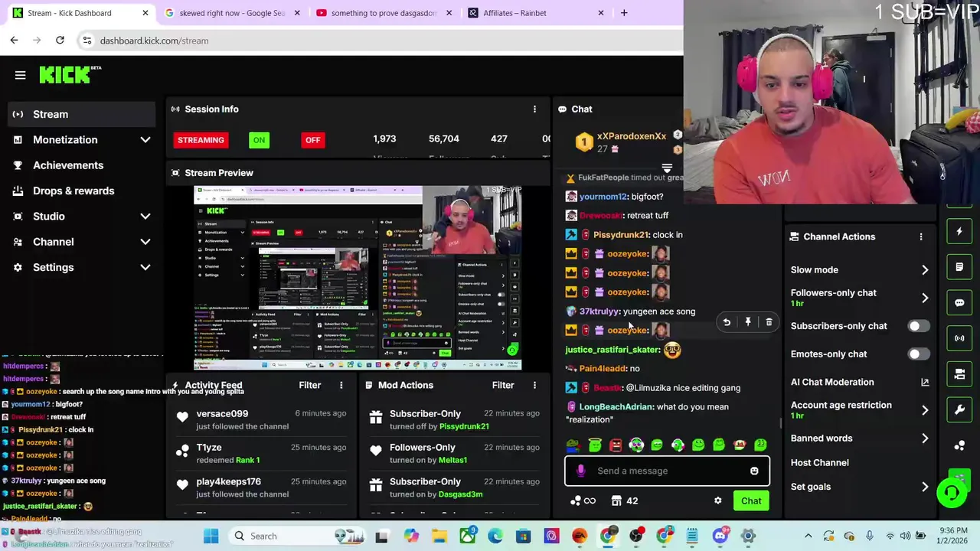Image resolution: width=980 pixels, height=551 pixels.
Task: Toggle Emotes-only chat
Action: [918, 354]
